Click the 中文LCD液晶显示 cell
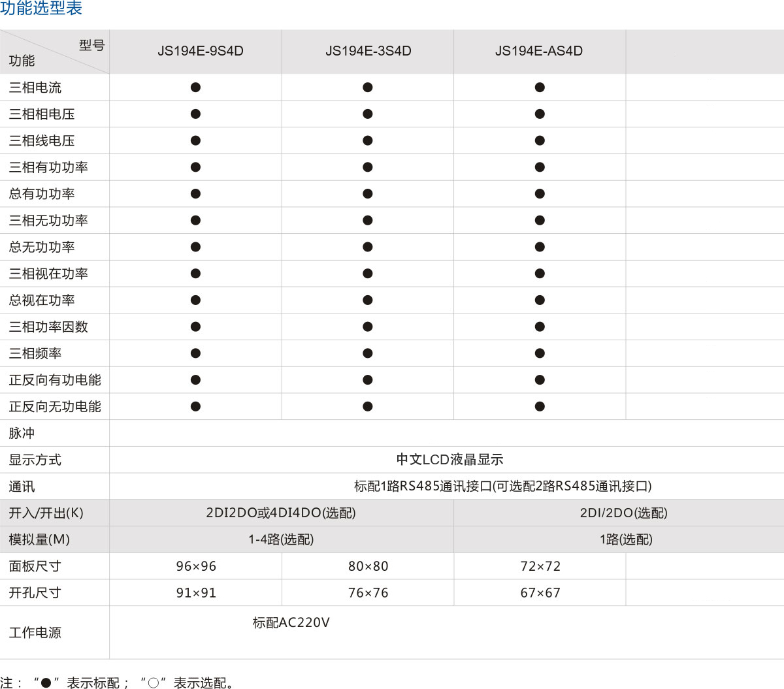The image size is (784, 689). (449, 460)
